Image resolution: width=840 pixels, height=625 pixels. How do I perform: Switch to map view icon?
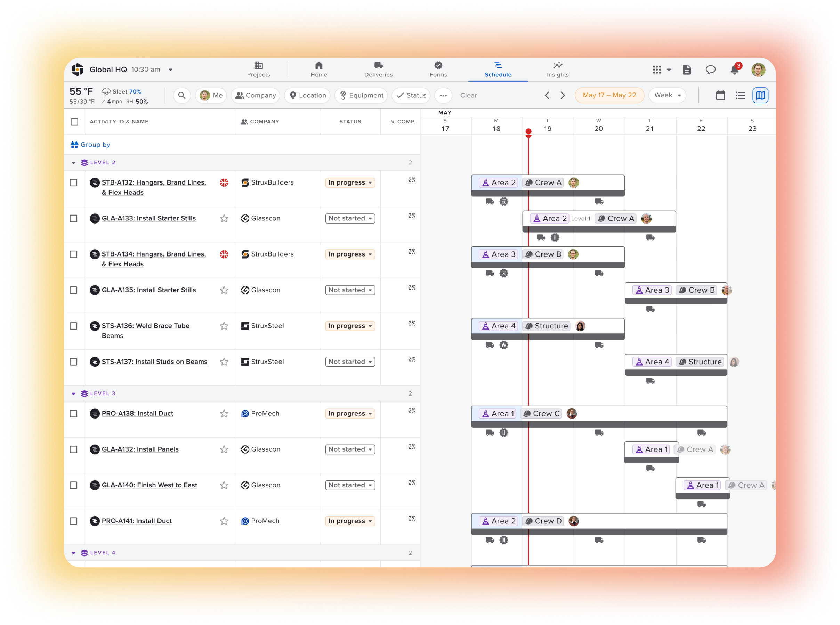coord(760,95)
